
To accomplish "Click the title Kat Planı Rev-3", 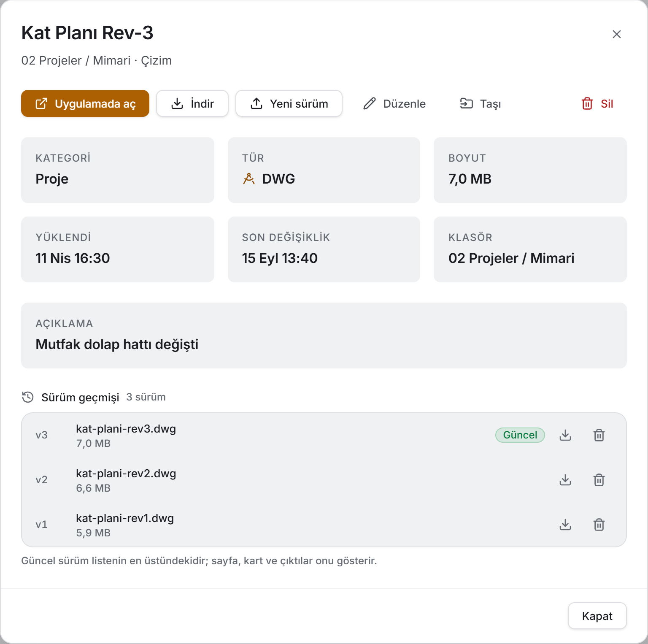I will [87, 33].
